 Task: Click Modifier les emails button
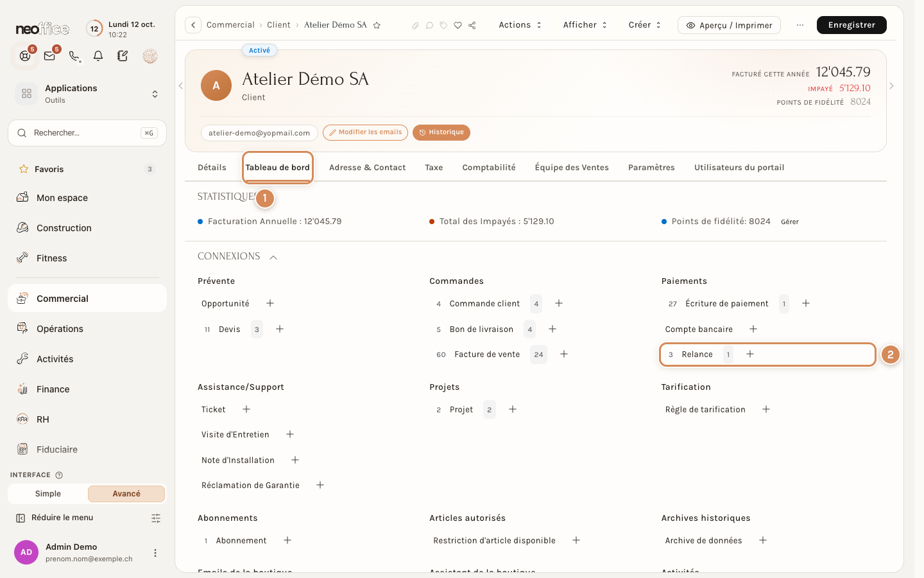[365, 132]
